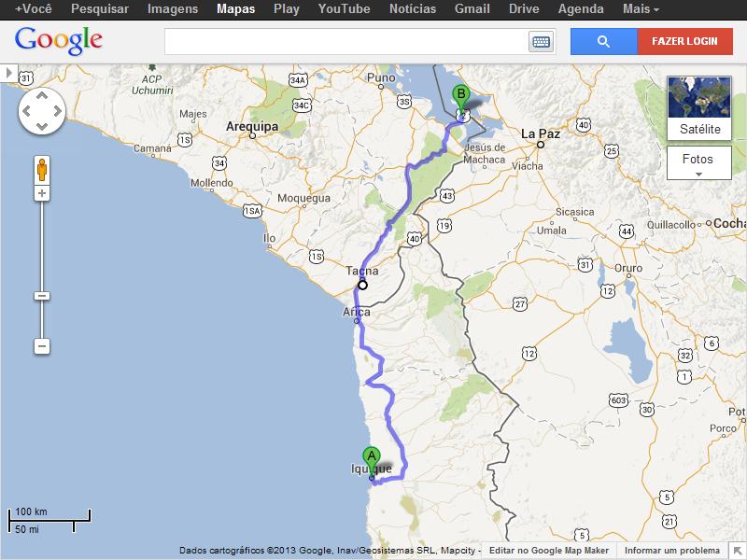Viewport: 747px width, 560px height.
Task: Click the Ilo town label
Action: [269, 238]
